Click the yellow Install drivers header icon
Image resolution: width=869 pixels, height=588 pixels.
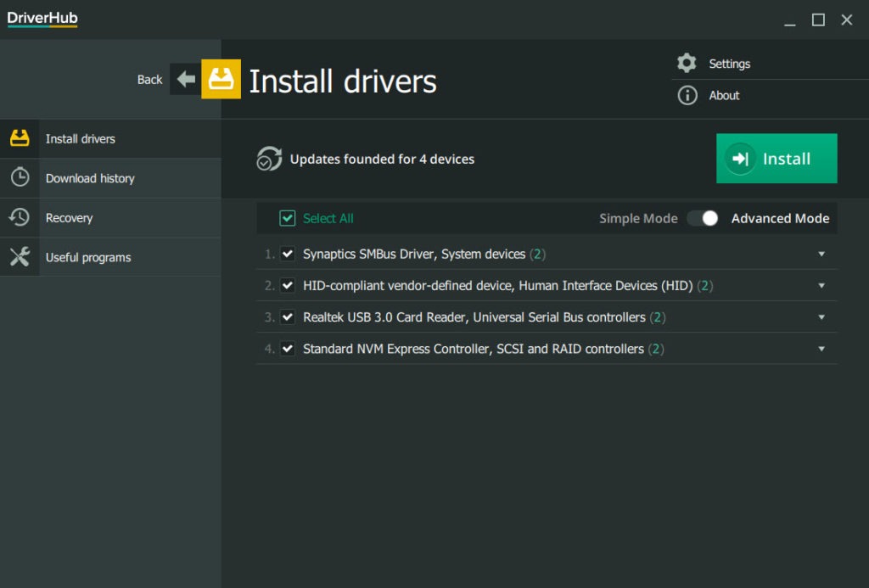click(x=221, y=79)
